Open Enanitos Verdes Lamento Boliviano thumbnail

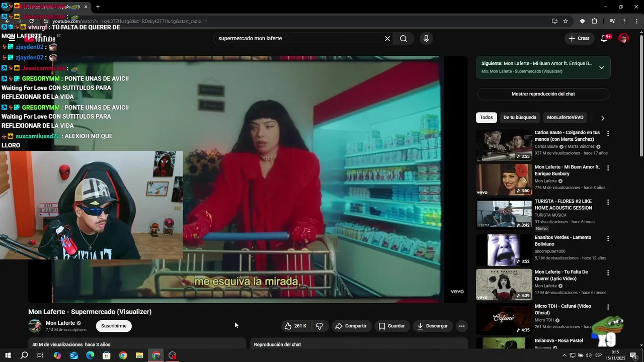[504, 250]
